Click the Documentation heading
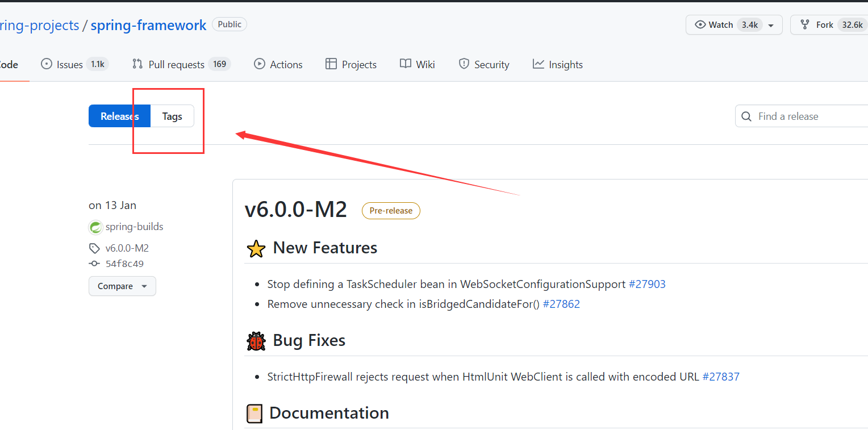Image resolution: width=868 pixels, height=430 pixels. [329, 413]
